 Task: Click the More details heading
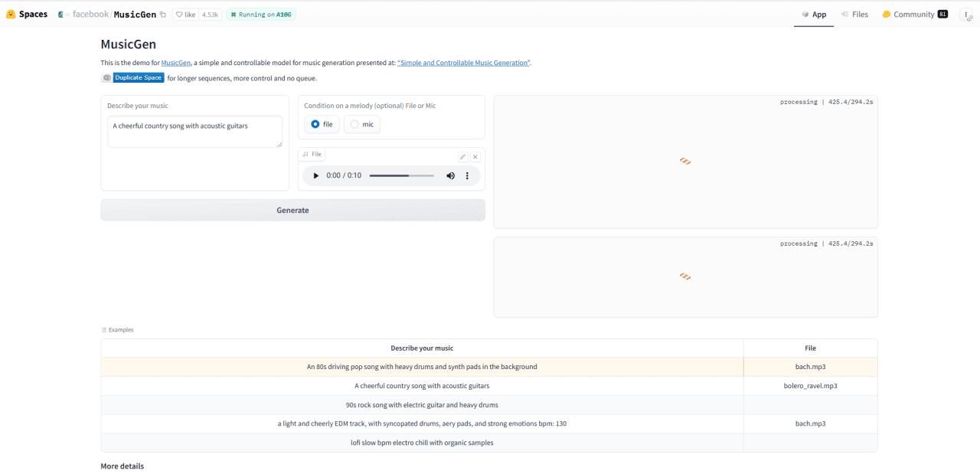tap(122, 466)
